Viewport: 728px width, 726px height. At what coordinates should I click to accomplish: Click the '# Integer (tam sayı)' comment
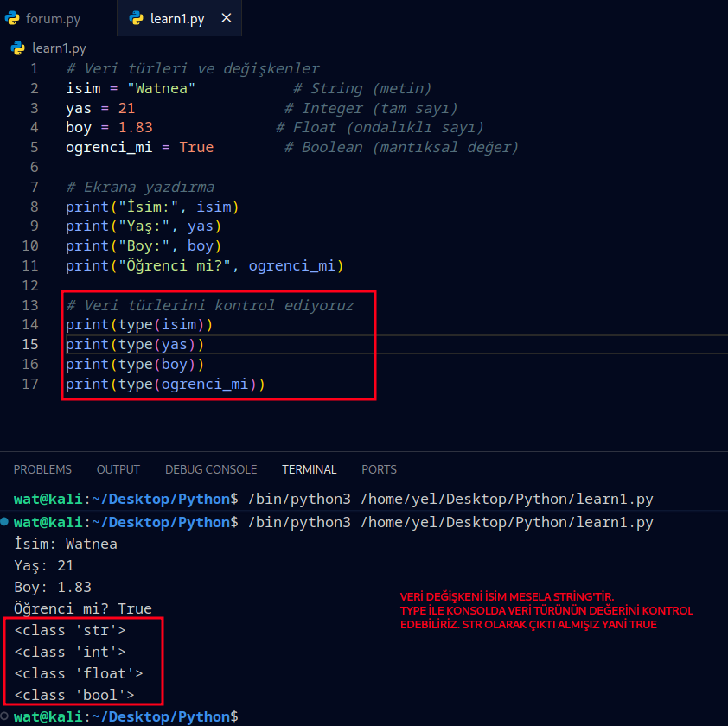pyautogui.click(x=371, y=109)
